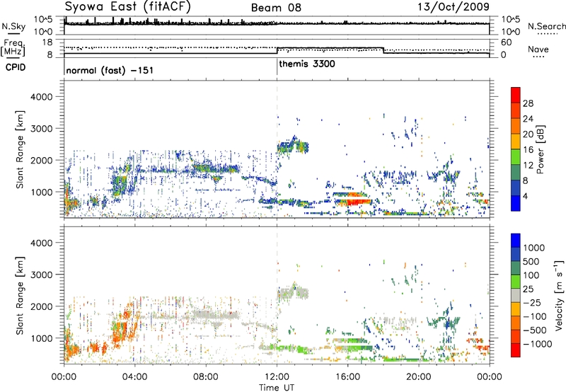The image size is (566, 392).
Task: Click the Power color bar segment between 20 and 24
Action: [516, 126]
